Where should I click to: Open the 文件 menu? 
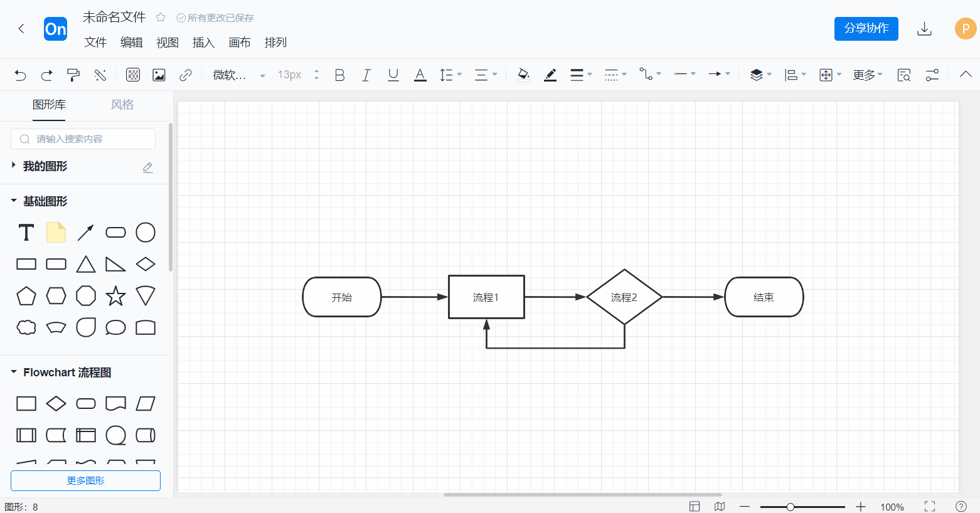coord(95,43)
